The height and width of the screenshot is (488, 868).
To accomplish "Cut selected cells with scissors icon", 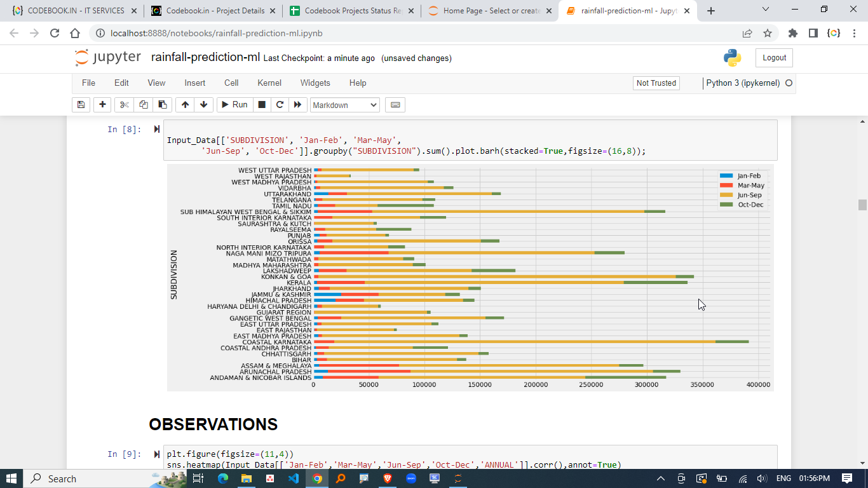I will coord(124,105).
